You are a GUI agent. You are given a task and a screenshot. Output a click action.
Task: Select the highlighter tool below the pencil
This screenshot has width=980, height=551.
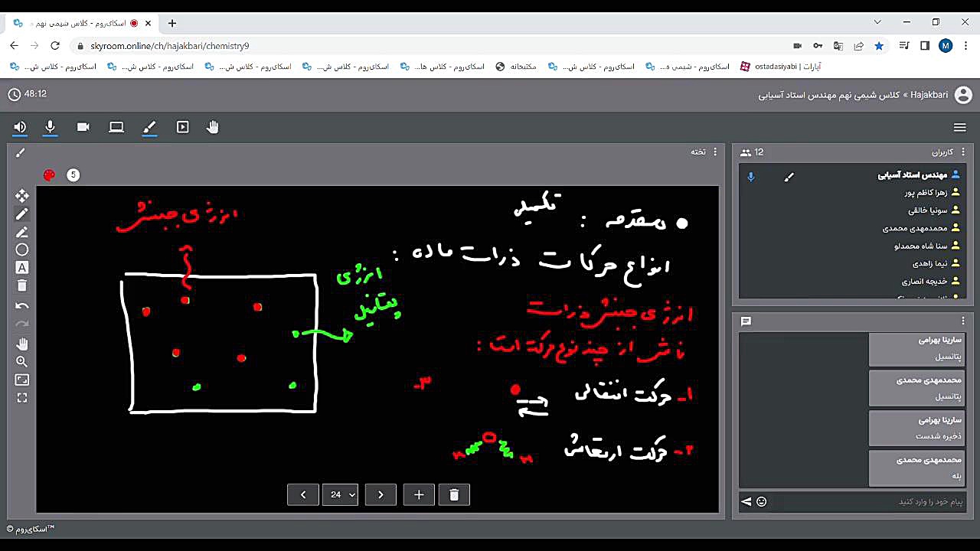tap(21, 232)
